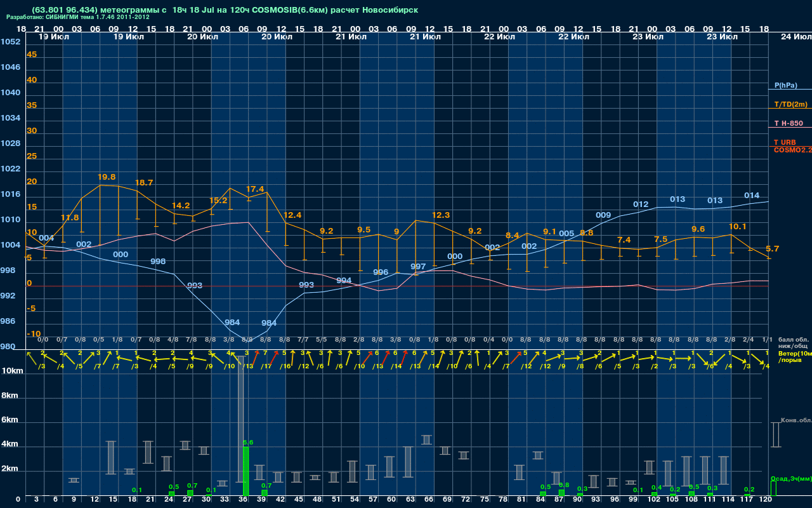Click the 117 hour label on bottom axis

coord(747,500)
